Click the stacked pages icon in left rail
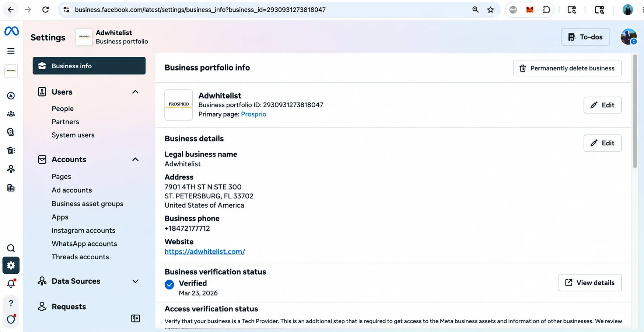This screenshot has width=644, height=332. pos(11,132)
